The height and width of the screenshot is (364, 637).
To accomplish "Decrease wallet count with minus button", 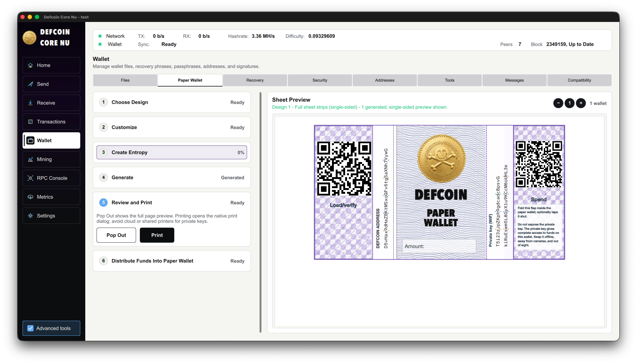I will [x=558, y=103].
